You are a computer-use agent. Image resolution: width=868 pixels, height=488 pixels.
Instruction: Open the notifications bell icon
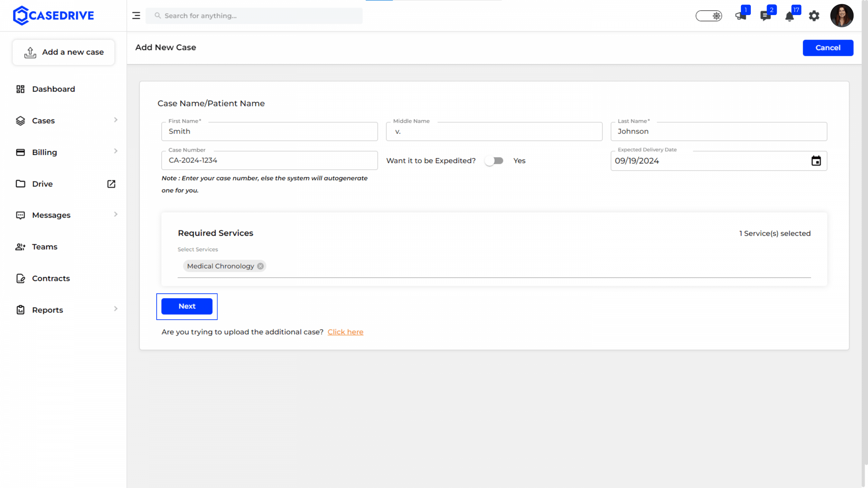click(790, 16)
